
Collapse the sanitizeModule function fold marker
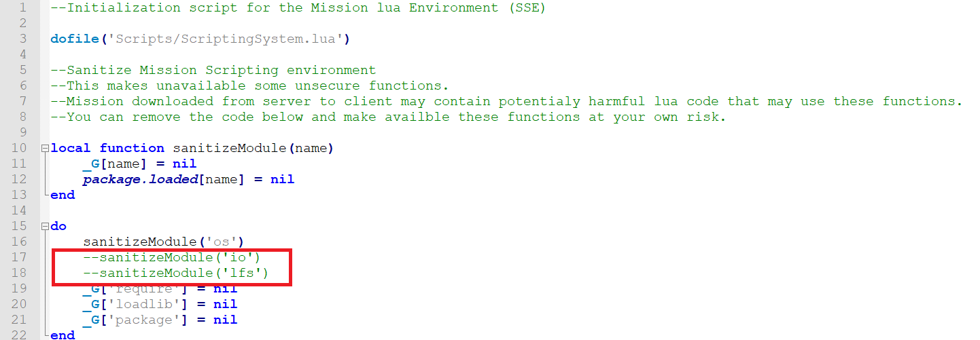click(45, 148)
